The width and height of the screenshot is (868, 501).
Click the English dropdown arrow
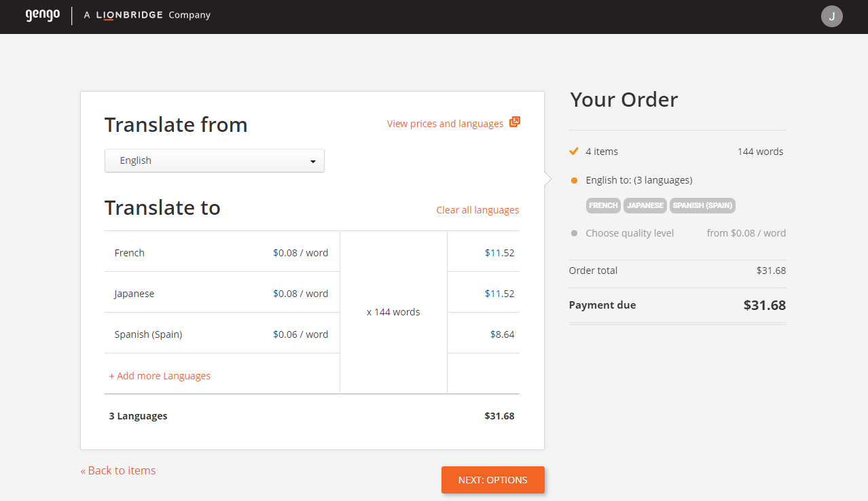pyautogui.click(x=312, y=160)
